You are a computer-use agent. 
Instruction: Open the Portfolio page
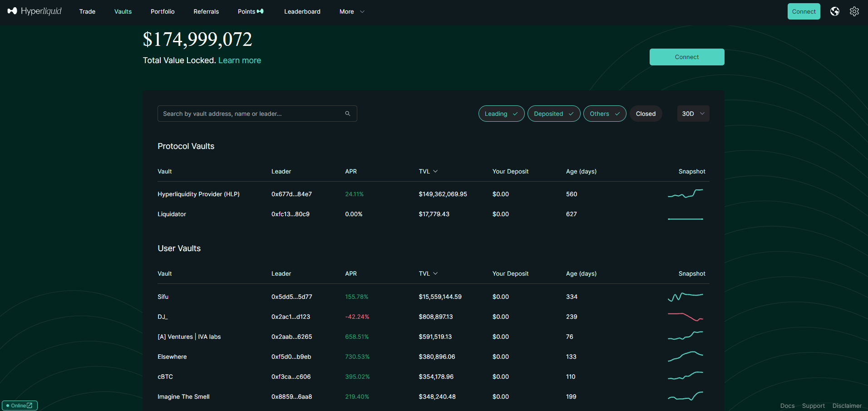pyautogui.click(x=163, y=11)
